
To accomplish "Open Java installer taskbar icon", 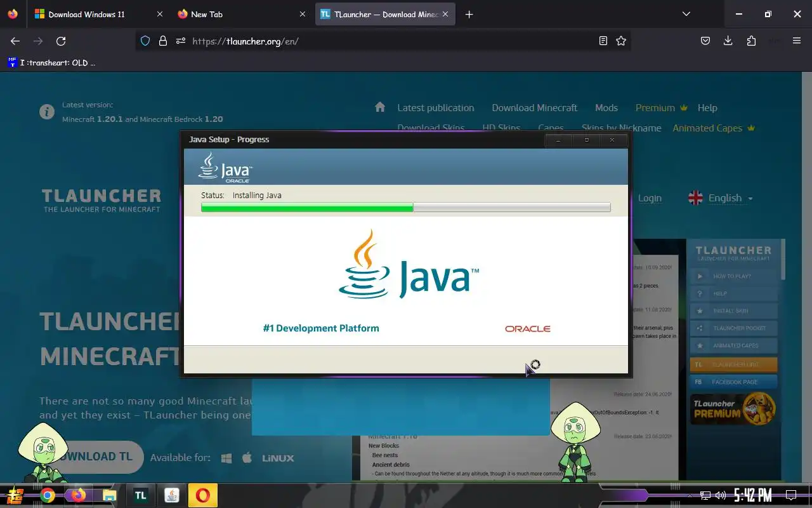I will tap(171, 495).
